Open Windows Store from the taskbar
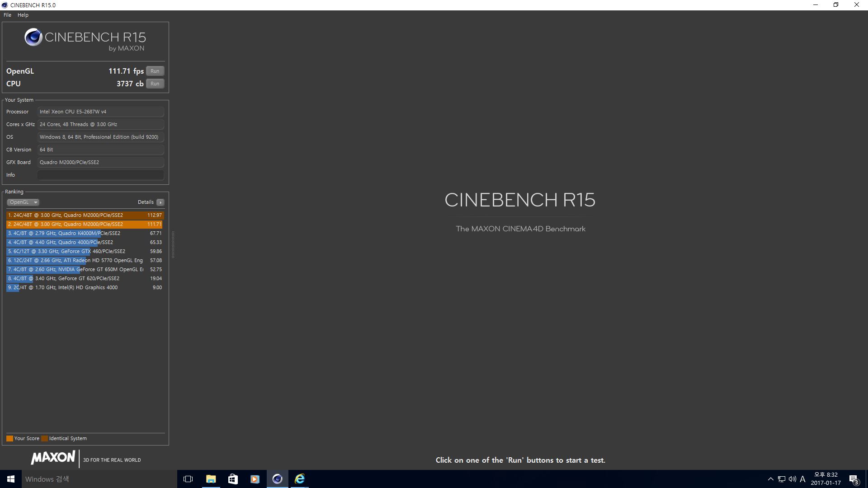The height and width of the screenshot is (488, 868). [233, 479]
